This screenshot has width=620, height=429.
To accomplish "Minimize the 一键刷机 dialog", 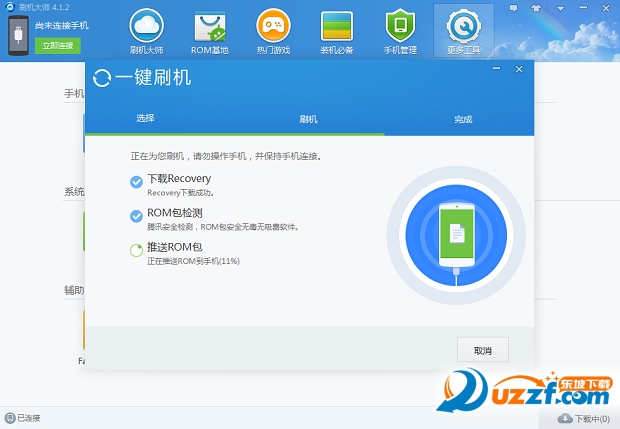I will coord(496,69).
